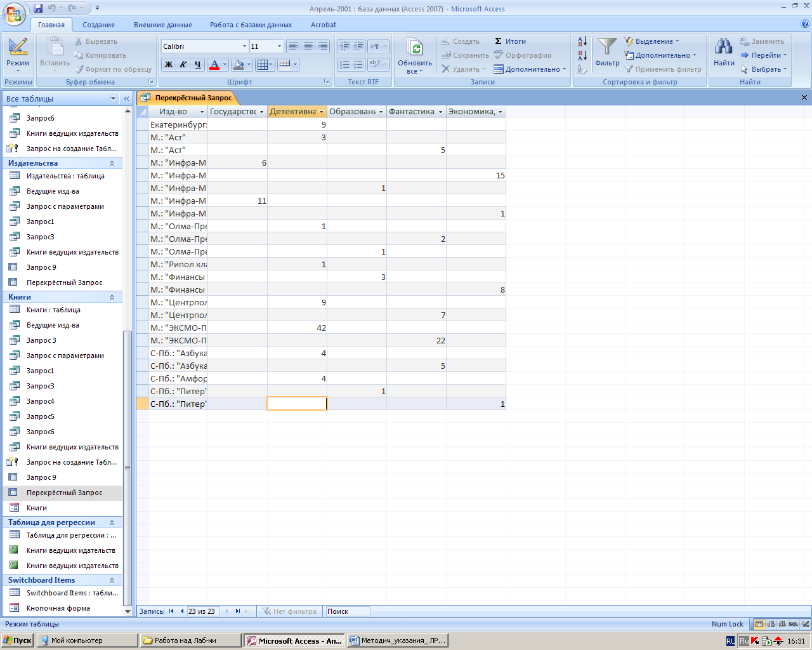Open the Изд-во column filter arrow
This screenshot has height=650, width=812.
point(202,112)
